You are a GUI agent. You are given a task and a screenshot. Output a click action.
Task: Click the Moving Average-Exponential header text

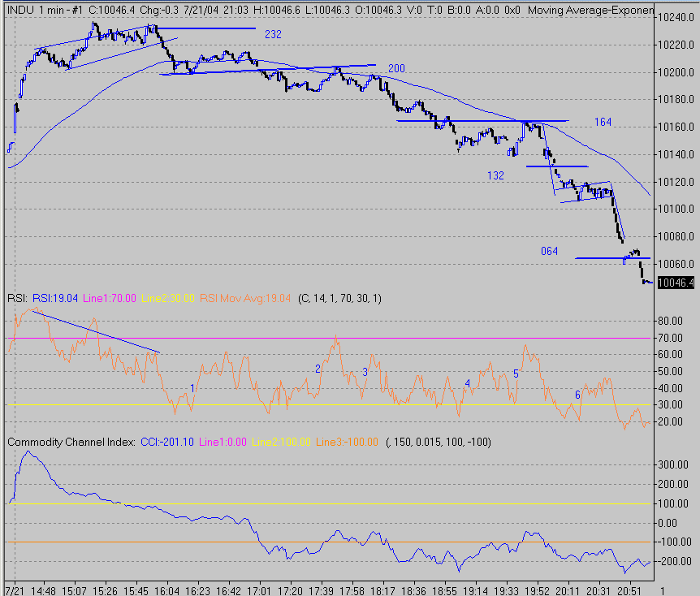[589, 11]
